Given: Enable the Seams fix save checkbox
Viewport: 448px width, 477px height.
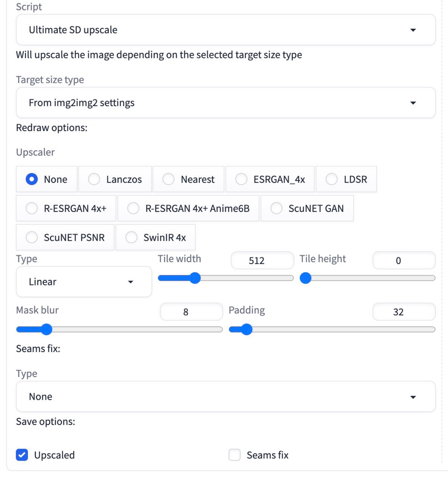Looking at the screenshot, I should [234, 455].
